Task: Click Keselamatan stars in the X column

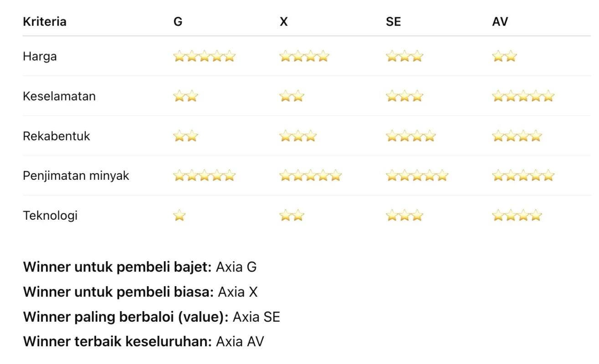Action: tap(292, 96)
